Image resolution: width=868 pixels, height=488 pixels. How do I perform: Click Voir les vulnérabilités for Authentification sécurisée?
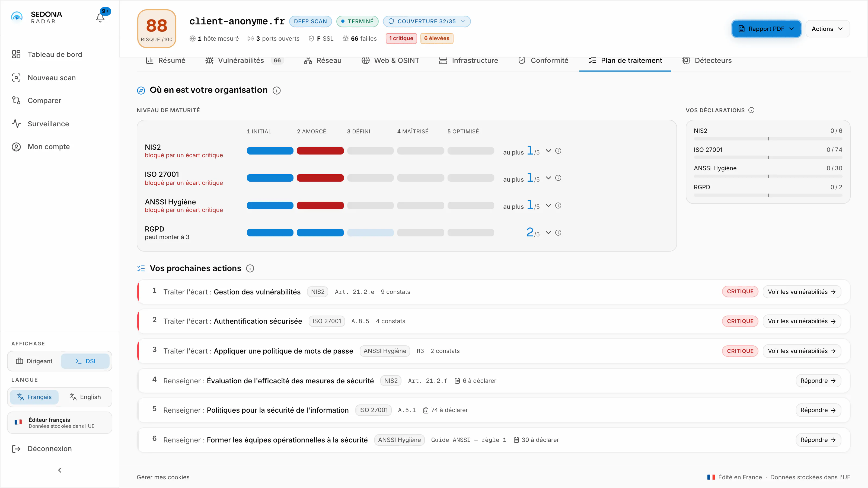[x=802, y=321]
